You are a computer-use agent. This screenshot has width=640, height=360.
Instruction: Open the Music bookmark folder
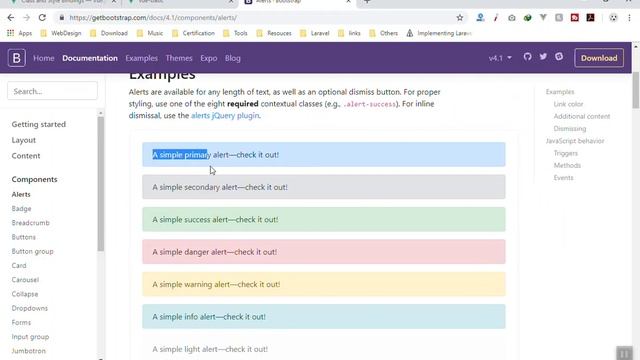pyautogui.click(x=150, y=33)
